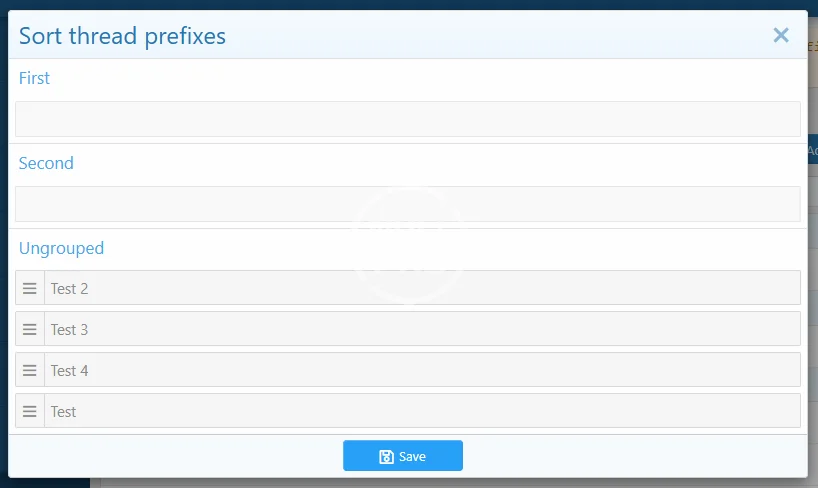Click the empty area under Second group
Viewport: 818px width, 488px height.
coord(407,204)
